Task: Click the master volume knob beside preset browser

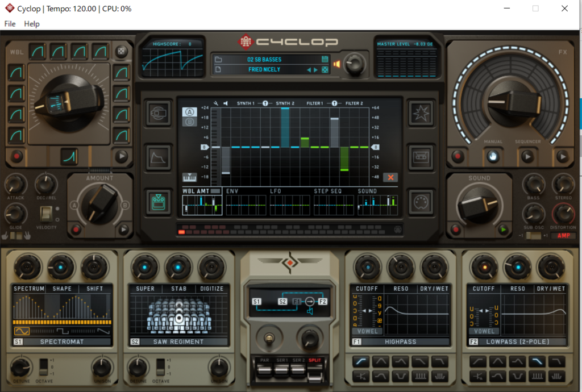Action: pyautogui.click(x=355, y=64)
